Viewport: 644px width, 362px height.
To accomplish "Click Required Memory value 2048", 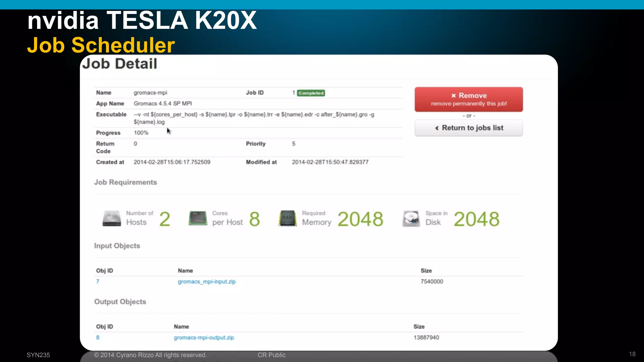I will tap(360, 219).
